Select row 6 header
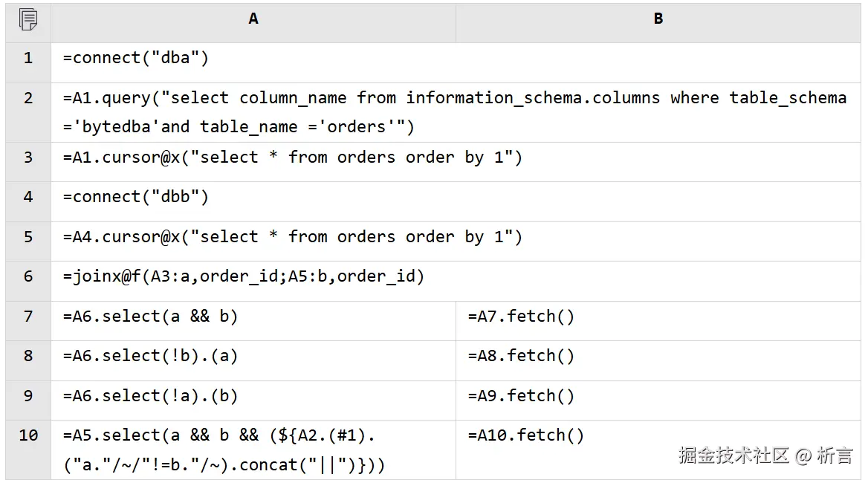868x480 pixels. tap(28, 277)
